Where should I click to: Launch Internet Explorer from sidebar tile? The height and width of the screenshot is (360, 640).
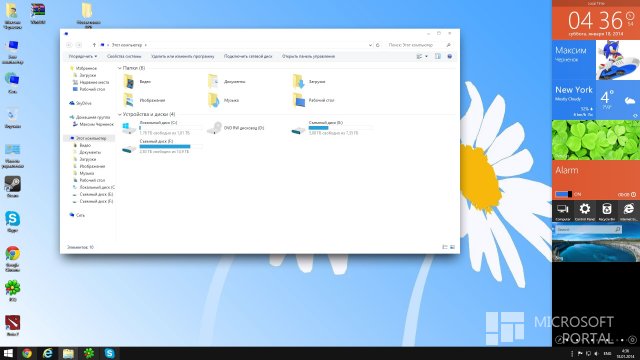point(629,211)
